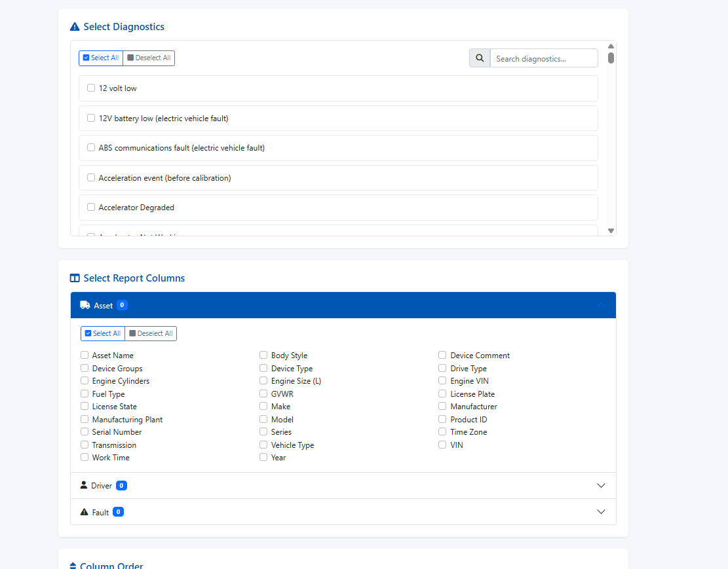Focus the Search diagnostics input field
This screenshot has width=728, height=569.
(543, 58)
